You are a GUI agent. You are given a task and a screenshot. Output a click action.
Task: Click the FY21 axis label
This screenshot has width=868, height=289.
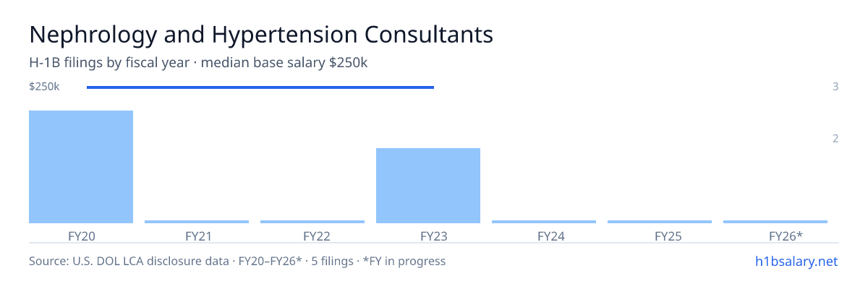point(197,236)
